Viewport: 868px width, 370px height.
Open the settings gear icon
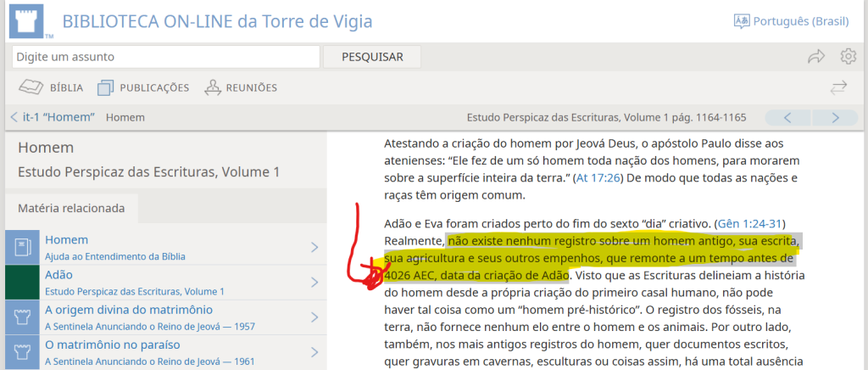tap(848, 57)
